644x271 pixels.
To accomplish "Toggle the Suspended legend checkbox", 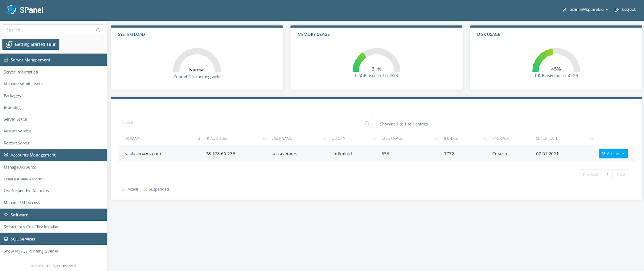I will point(146,189).
